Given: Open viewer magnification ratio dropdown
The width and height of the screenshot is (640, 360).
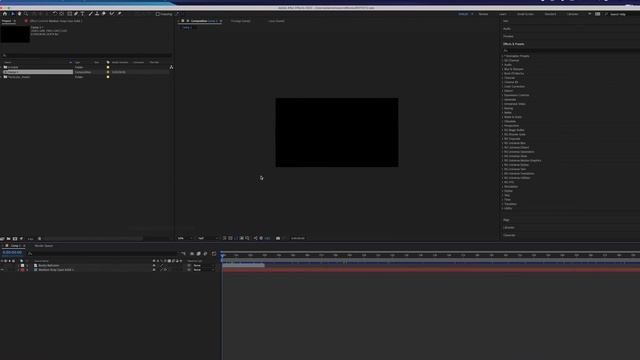Looking at the screenshot, I should pos(185,238).
